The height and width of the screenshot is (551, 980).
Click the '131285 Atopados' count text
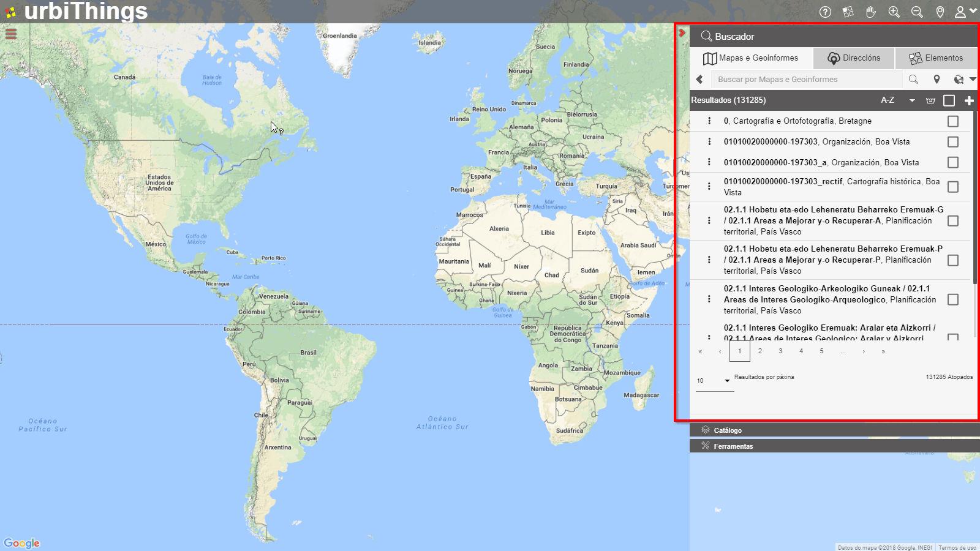pyautogui.click(x=949, y=377)
